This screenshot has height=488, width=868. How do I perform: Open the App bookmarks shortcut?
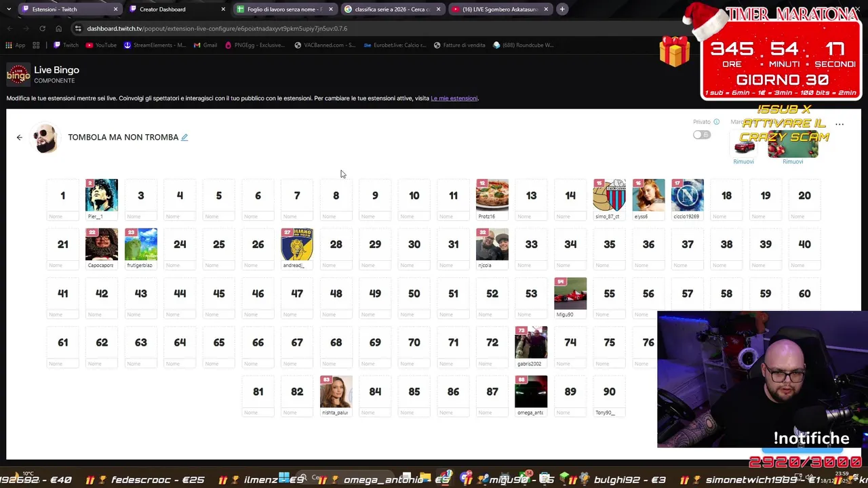coord(15,45)
